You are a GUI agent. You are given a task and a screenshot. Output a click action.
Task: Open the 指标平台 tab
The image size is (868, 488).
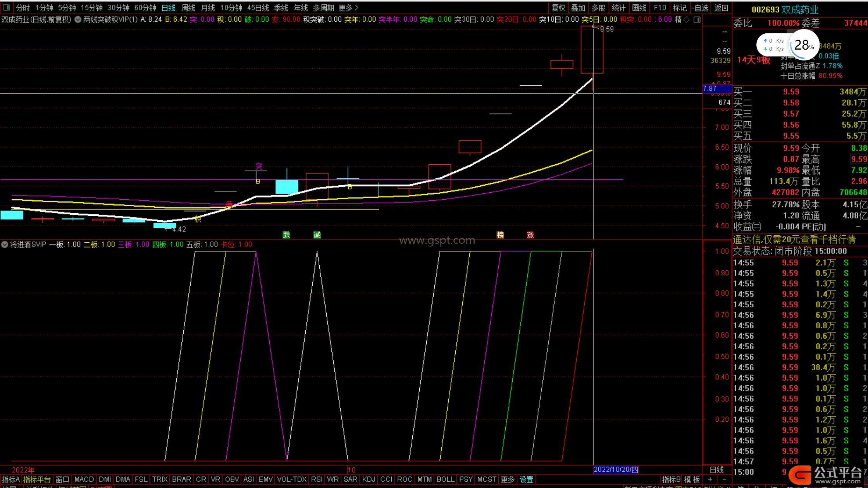(x=37, y=479)
